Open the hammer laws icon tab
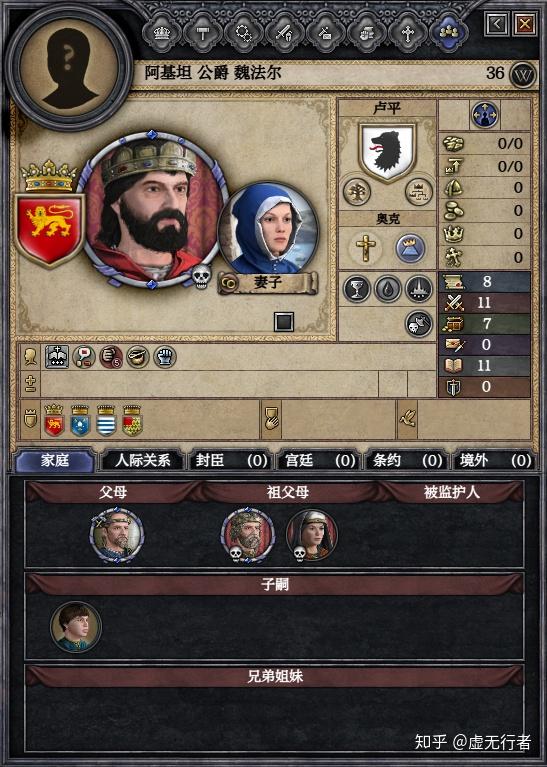Image resolution: width=547 pixels, height=767 pixels. [x=203, y=33]
